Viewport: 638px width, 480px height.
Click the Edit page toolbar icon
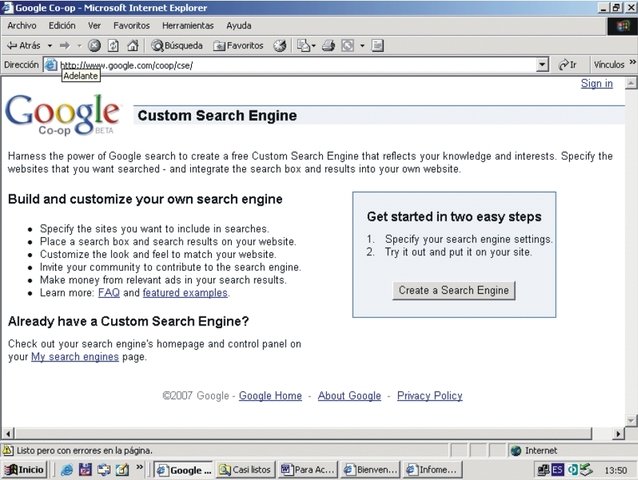point(347,46)
